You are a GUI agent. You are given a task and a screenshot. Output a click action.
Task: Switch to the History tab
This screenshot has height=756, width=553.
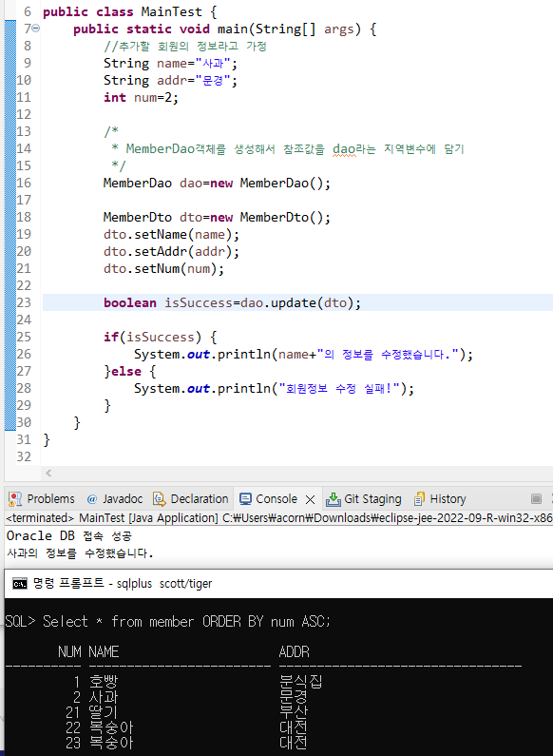click(x=440, y=498)
